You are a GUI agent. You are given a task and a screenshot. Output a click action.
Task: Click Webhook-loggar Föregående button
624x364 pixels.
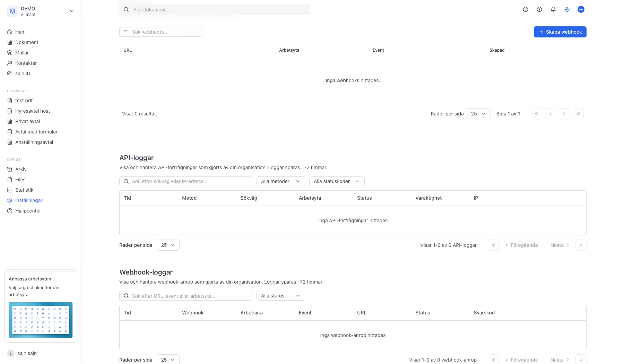521,359
